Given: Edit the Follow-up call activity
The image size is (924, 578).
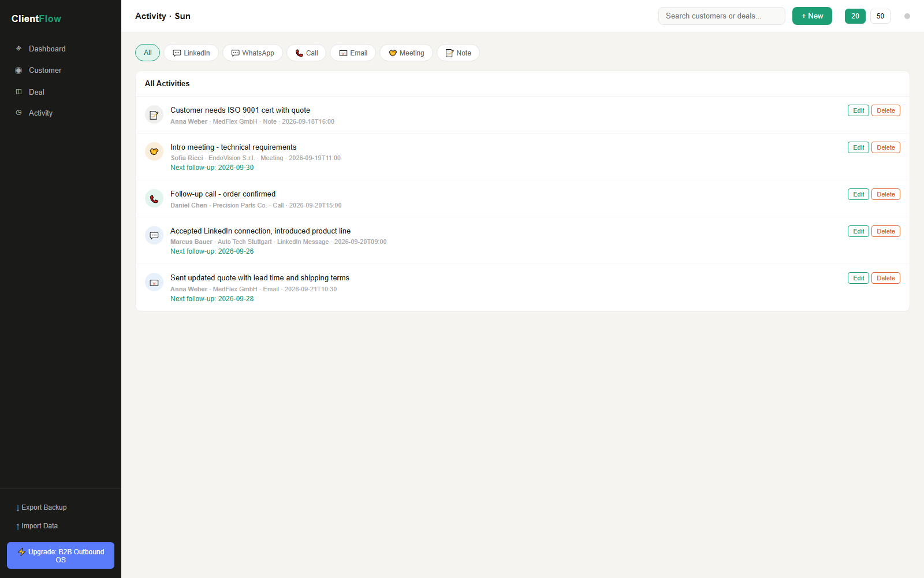Looking at the screenshot, I should (x=858, y=194).
